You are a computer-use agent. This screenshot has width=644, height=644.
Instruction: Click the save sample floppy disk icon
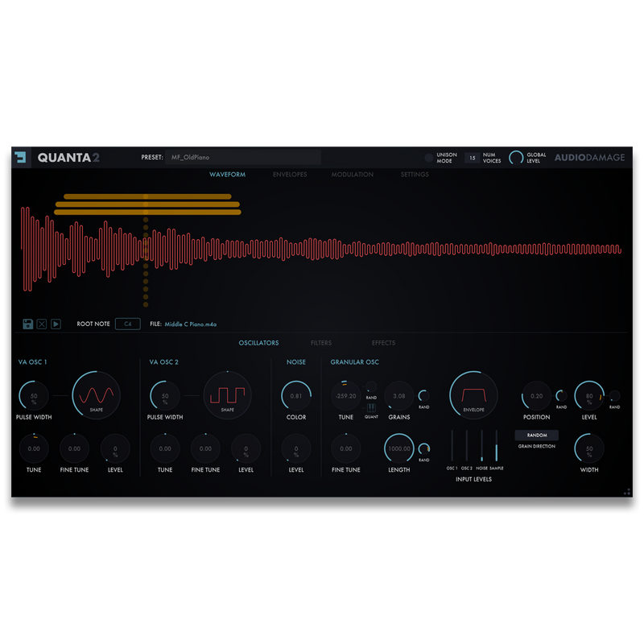(x=28, y=324)
